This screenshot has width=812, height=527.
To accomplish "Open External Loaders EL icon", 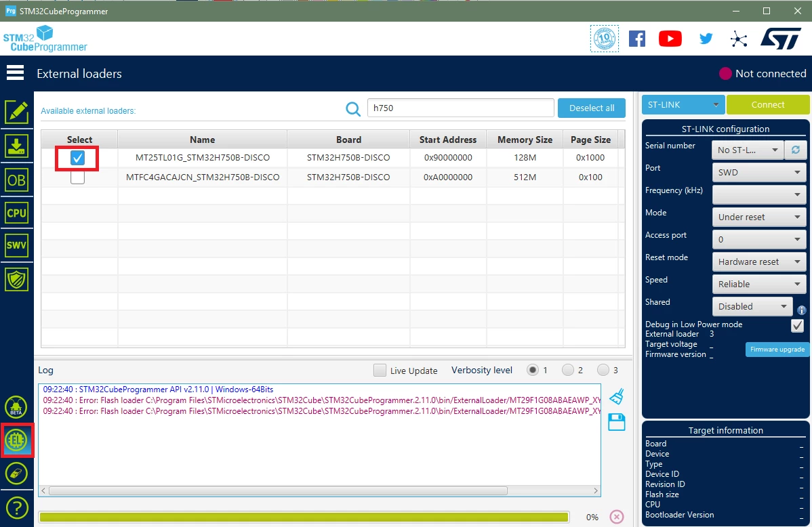I will click(16, 440).
